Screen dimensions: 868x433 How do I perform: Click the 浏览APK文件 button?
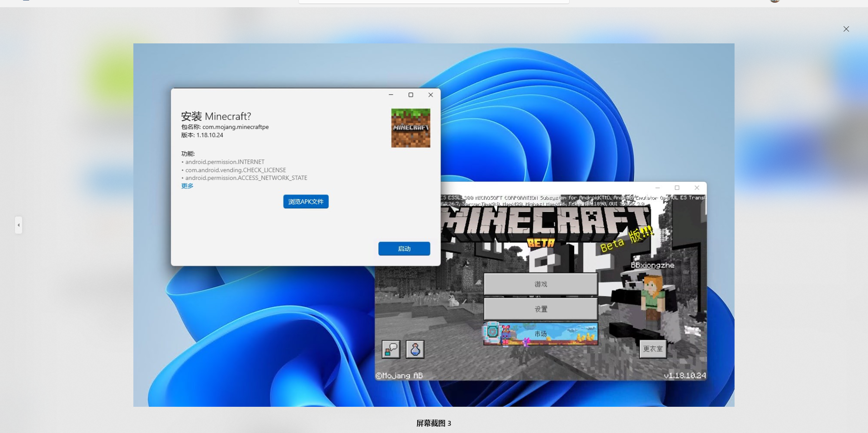(x=306, y=202)
